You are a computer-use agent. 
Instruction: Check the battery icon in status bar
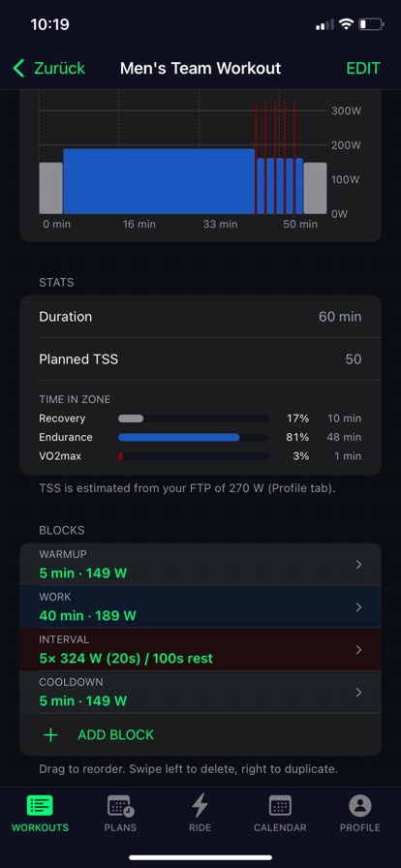[x=371, y=24]
